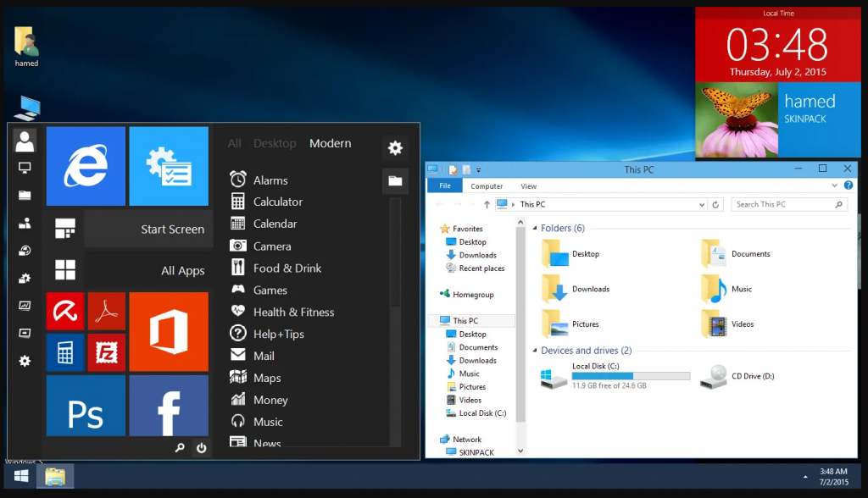The height and width of the screenshot is (498, 868).
Task: Click the Windows Start button on taskbar
Action: click(x=21, y=476)
